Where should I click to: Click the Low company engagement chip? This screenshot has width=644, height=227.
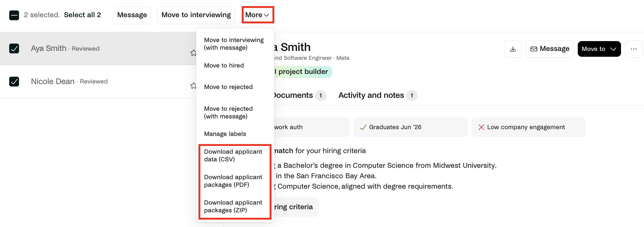click(x=528, y=127)
